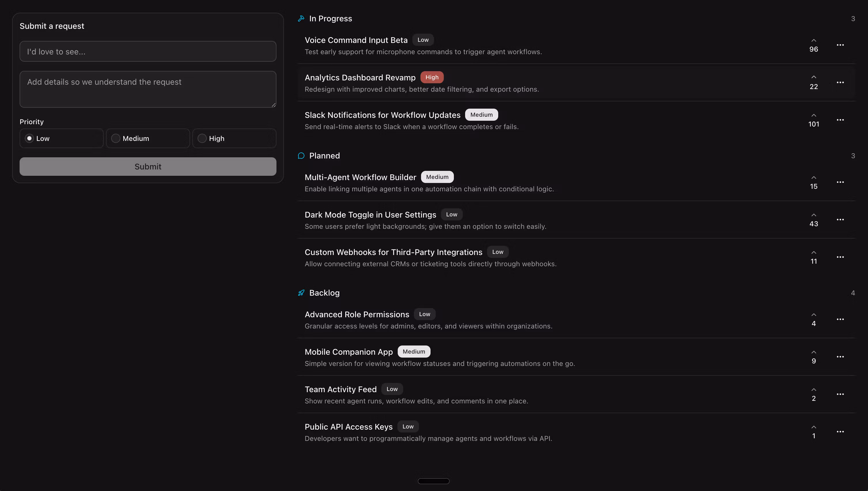Focus the "I'd love to see..." title field
Viewport: 868px width, 491px height.
147,51
